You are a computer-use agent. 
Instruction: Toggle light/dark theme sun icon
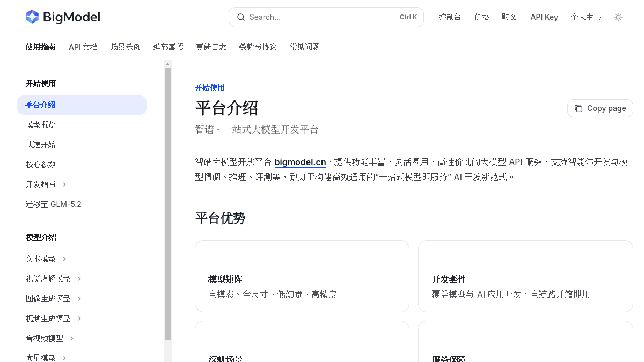coord(618,17)
